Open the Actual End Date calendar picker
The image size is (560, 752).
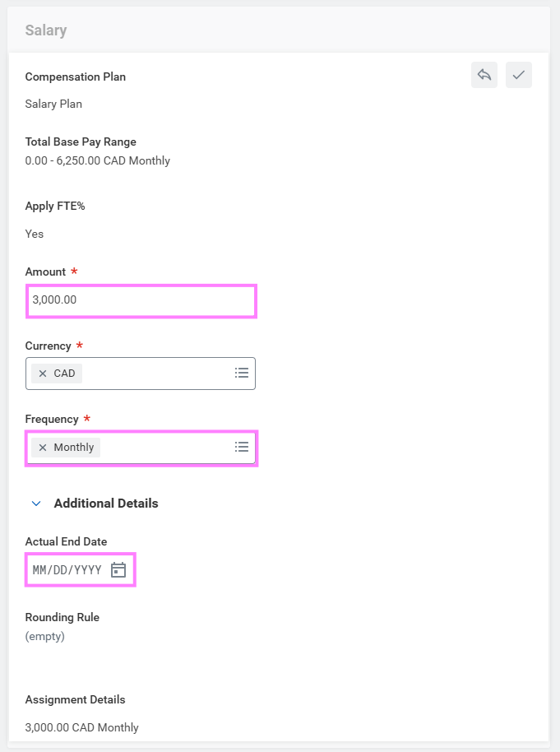point(118,570)
